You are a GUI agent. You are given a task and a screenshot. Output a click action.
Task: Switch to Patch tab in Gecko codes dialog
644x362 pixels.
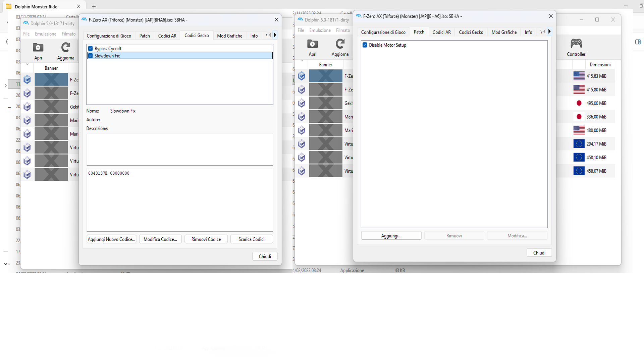click(x=145, y=36)
